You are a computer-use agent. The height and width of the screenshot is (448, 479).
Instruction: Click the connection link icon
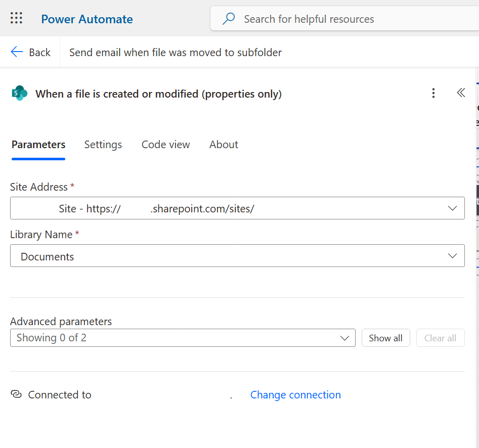pos(16,394)
